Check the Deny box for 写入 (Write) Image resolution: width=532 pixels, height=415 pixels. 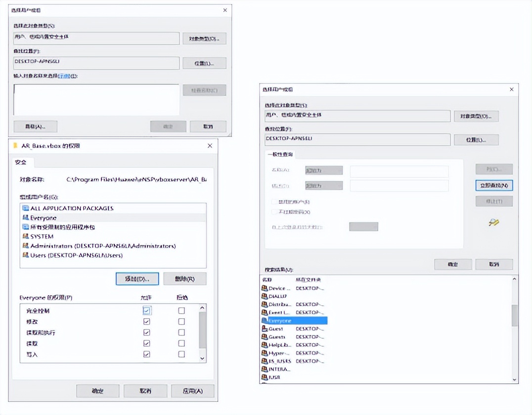(181, 354)
